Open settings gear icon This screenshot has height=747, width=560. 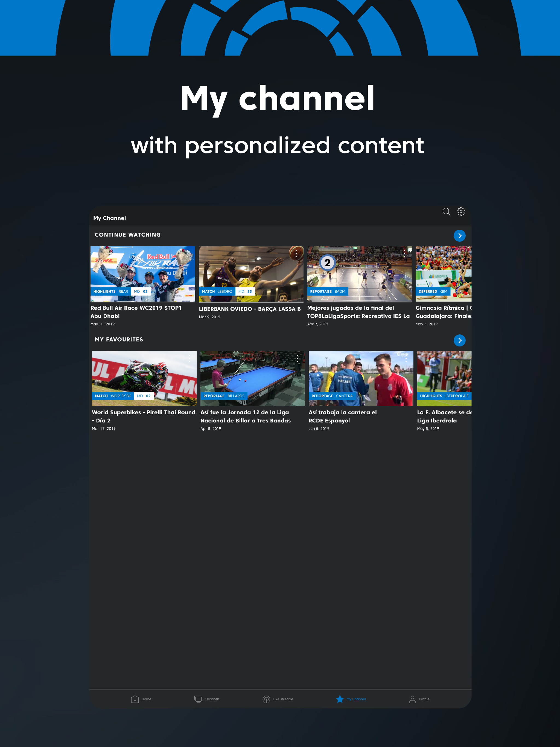(461, 211)
